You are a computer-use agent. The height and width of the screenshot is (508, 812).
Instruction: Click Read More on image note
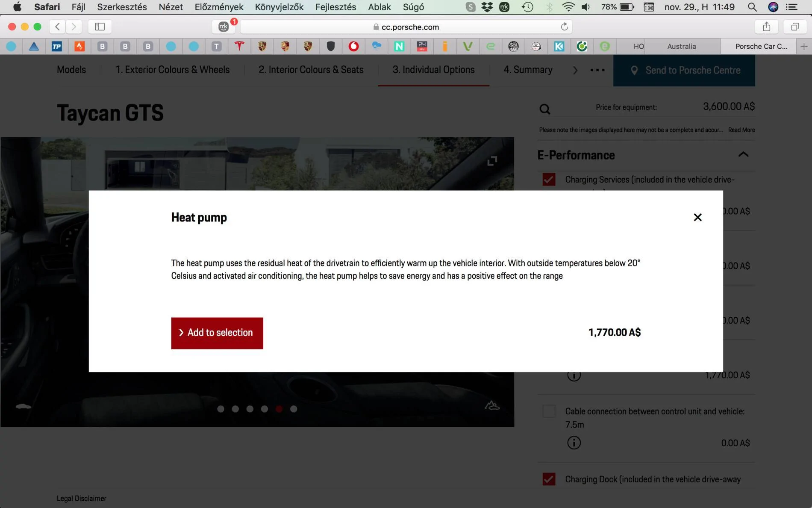[741, 130]
